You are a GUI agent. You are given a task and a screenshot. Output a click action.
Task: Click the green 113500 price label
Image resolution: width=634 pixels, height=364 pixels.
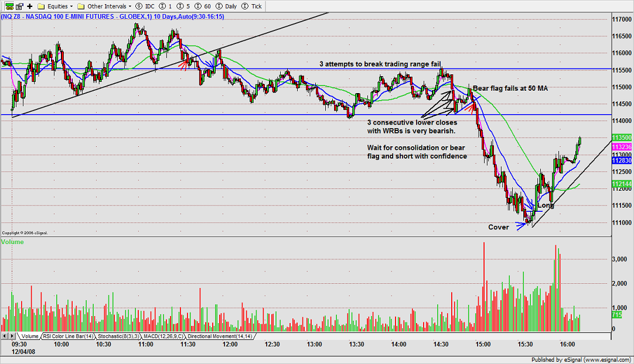click(622, 138)
